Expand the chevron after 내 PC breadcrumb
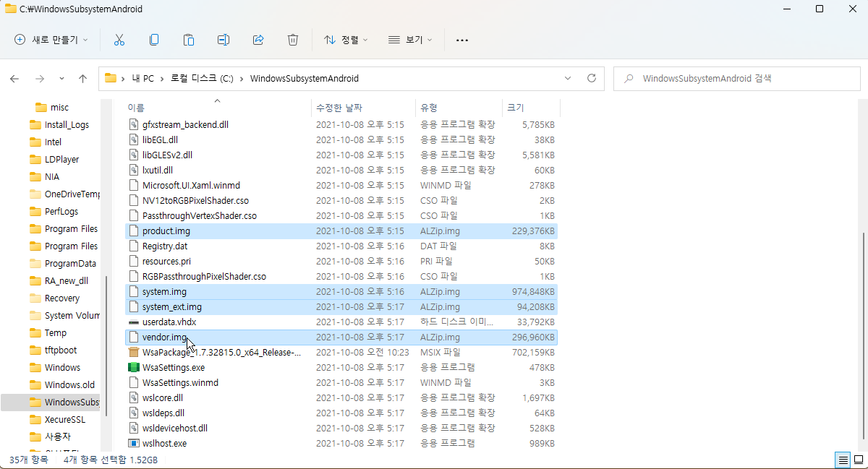The image size is (868, 469). click(x=163, y=78)
